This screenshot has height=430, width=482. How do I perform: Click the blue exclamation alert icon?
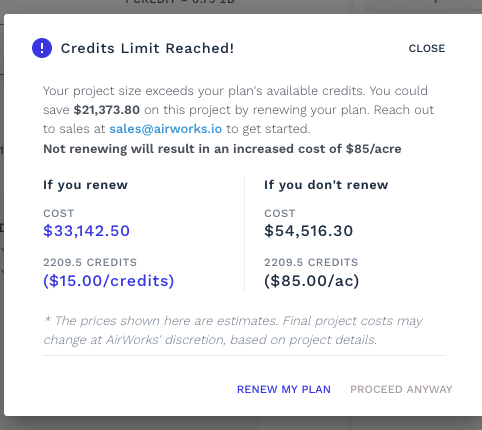(x=42, y=48)
